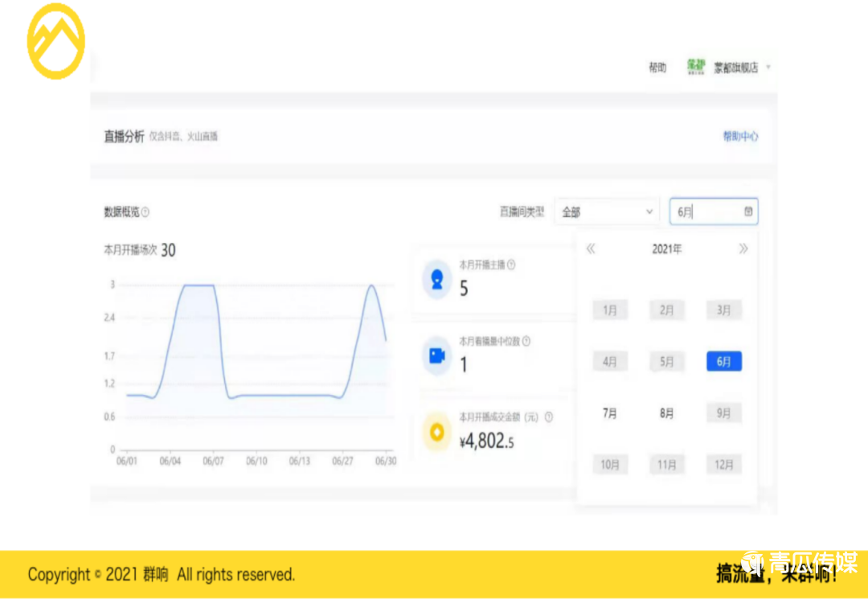Click the blue video camera icon
868x599 pixels.
(x=437, y=355)
